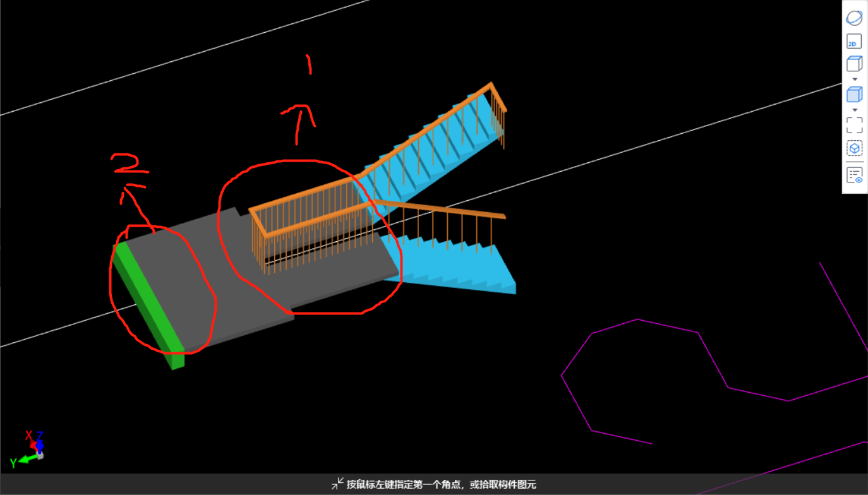Click the XYZ axis gizmo
This screenshot has height=495, width=868.
(28, 449)
